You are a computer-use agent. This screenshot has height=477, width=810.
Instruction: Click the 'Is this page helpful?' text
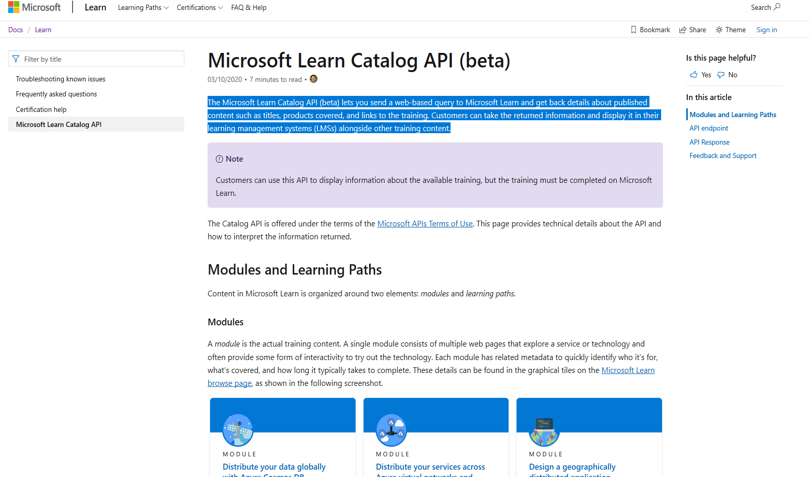click(721, 58)
